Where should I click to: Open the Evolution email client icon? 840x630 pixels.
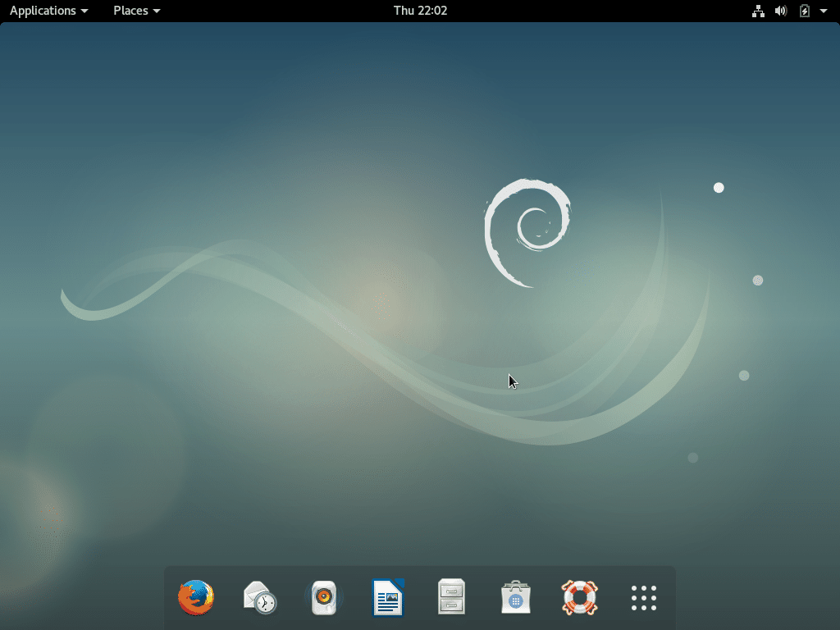tap(260, 598)
